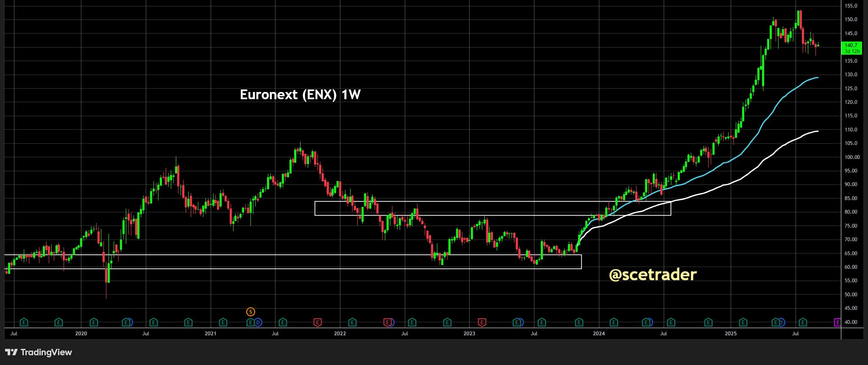Click the red earnings marker in mid-2022
868x365 pixels.
387,323
